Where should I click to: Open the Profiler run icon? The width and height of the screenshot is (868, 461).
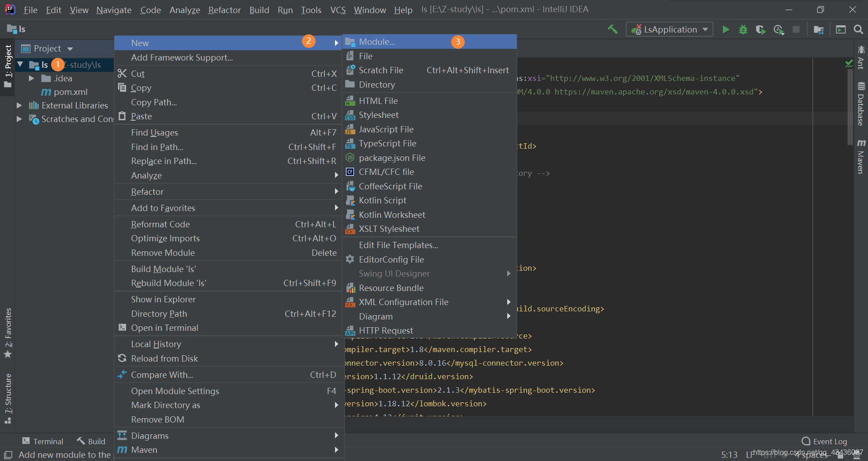pos(778,29)
